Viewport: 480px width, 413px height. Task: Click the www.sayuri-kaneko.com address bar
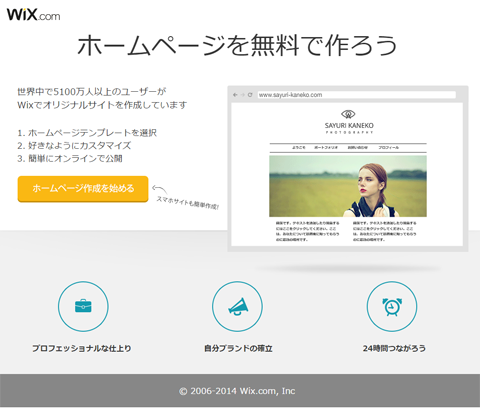pos(357,95)
